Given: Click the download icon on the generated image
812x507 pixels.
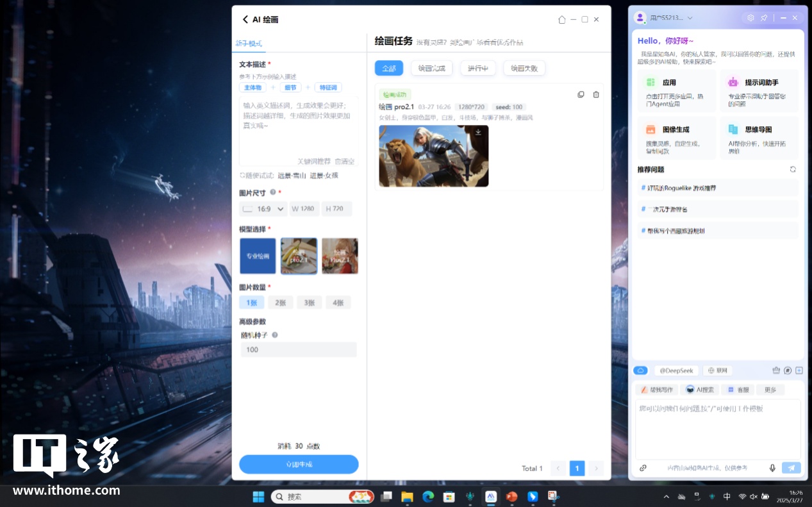Looking at the screenshot, I should click(478, 132).
